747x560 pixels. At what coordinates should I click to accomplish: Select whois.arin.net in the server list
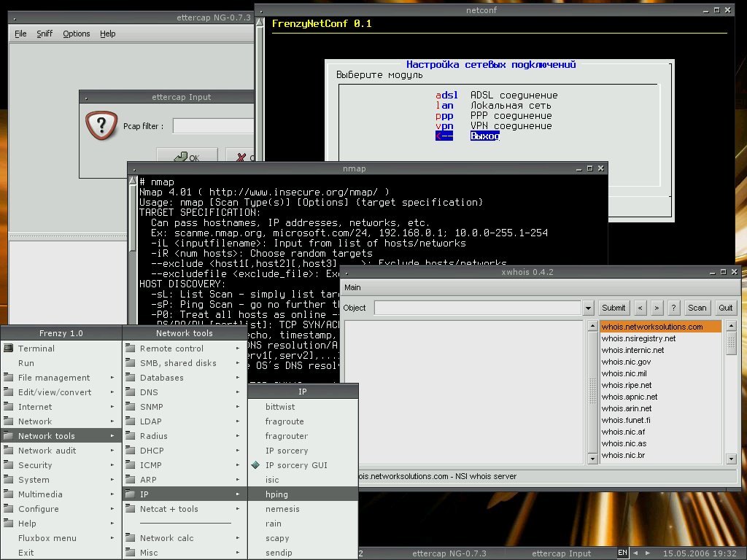point(661,408)
